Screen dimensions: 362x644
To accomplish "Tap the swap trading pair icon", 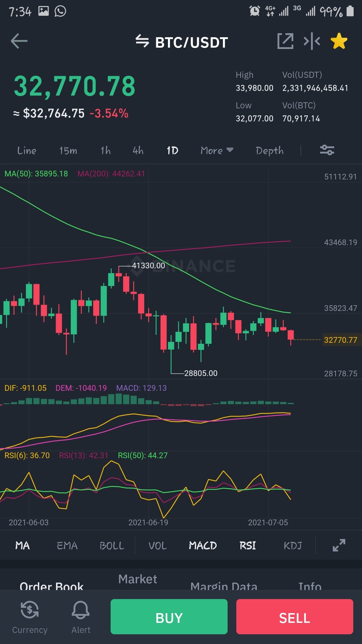I will click(142, 41).
